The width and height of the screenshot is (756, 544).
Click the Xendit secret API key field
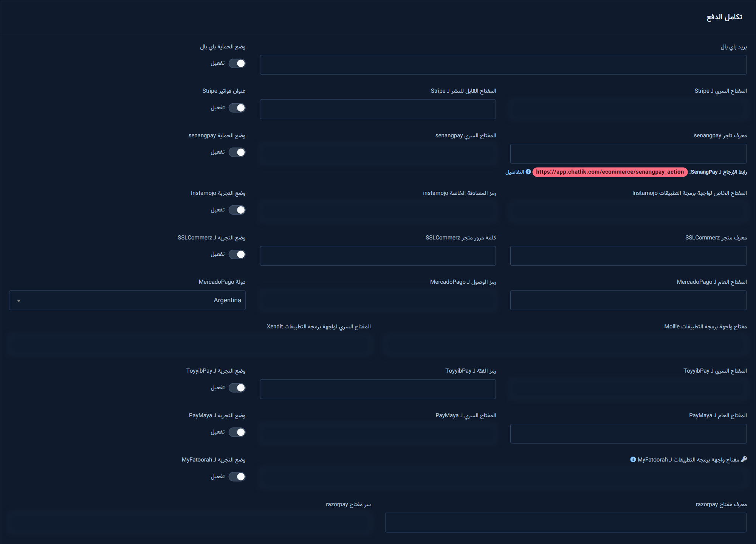(190, 345)
